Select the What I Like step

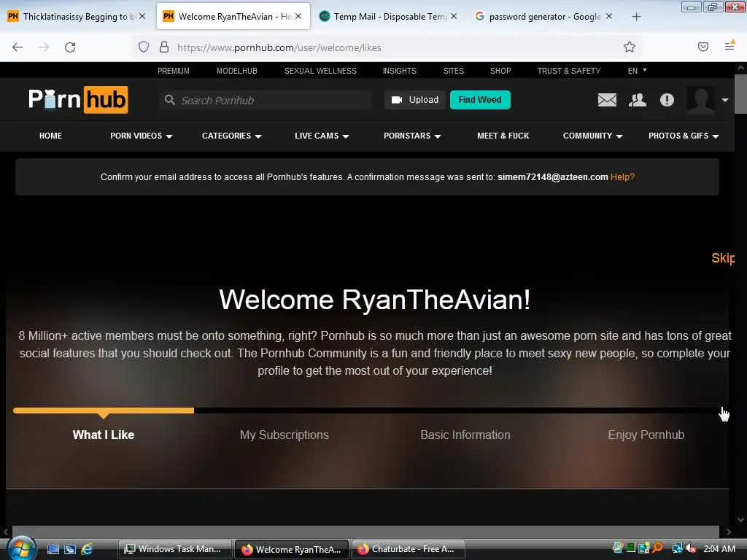click(104, 435)
